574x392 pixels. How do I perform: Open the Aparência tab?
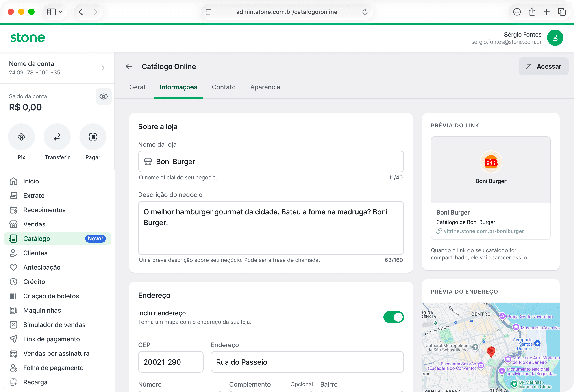pos(265,87)
